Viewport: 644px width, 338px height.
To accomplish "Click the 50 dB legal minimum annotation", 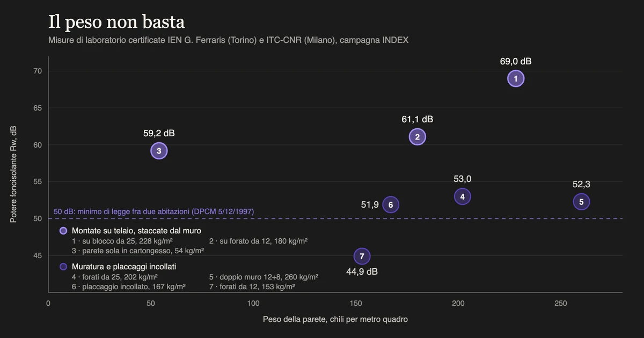I will click(154, 211).
